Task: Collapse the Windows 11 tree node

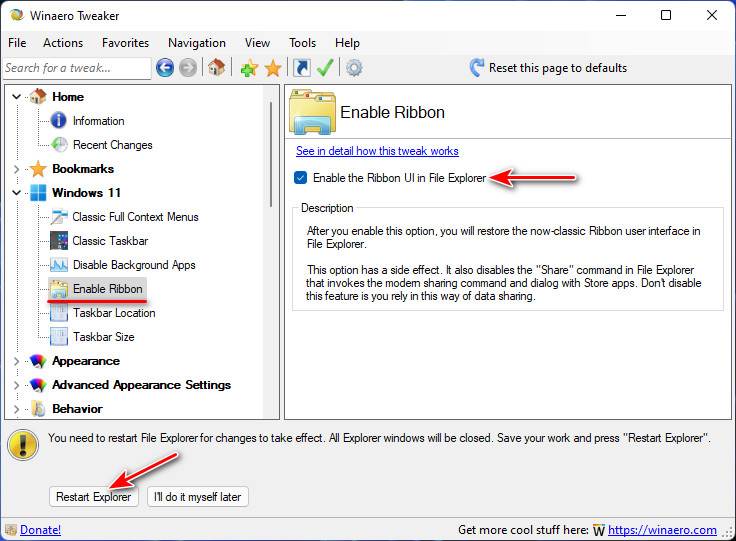Action: pyautogui.click(x=16, y=193)
